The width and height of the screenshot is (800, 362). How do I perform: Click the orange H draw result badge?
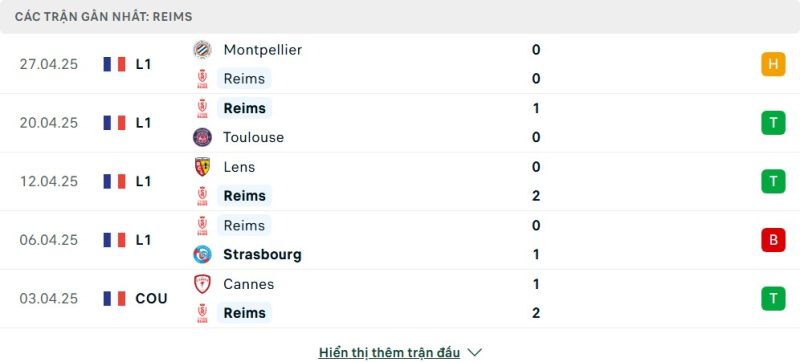[773, 64]
